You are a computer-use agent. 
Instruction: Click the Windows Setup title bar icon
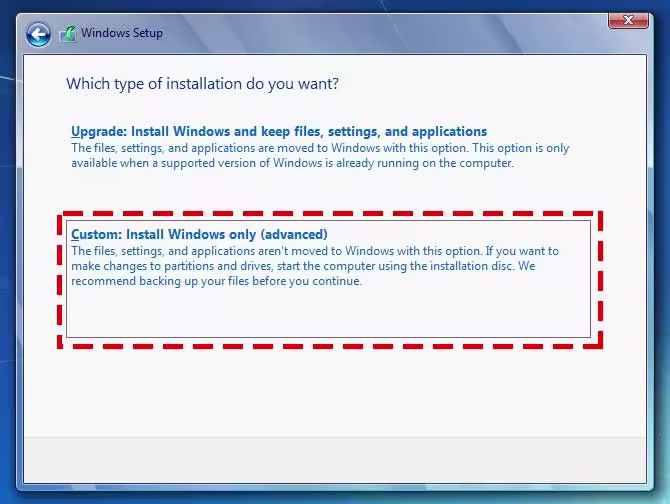pyautogui.click(x=68, y=34)
